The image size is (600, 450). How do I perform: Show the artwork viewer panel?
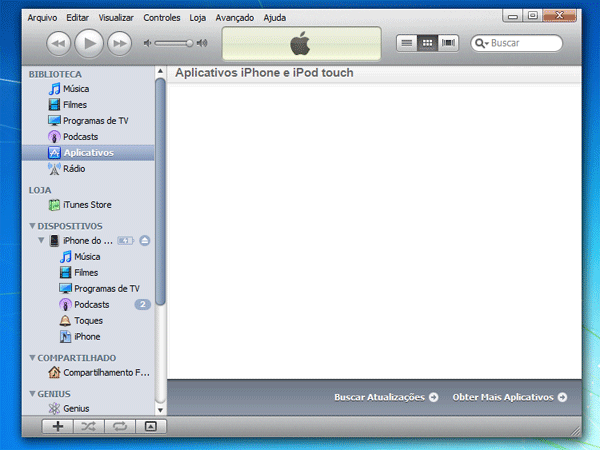(151, 426)
